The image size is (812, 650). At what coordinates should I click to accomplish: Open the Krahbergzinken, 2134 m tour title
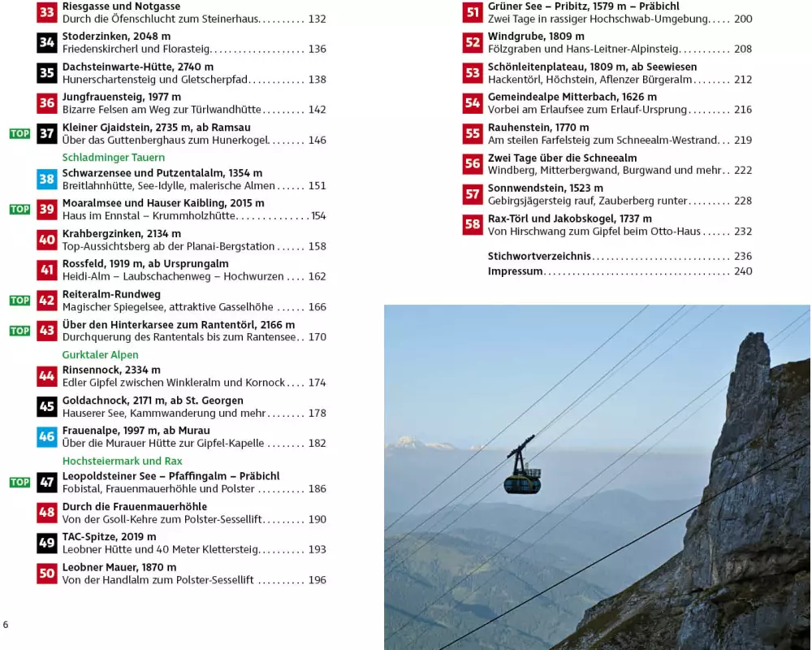121,234
